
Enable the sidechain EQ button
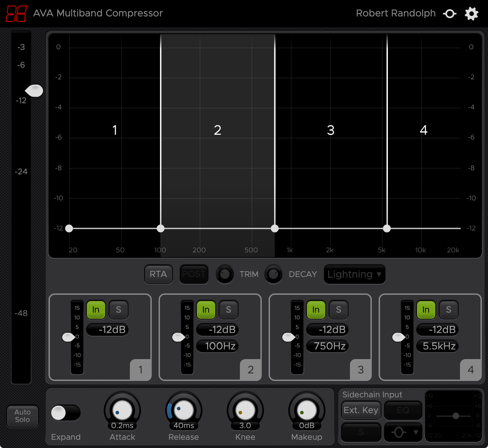(x=403, y=410)
